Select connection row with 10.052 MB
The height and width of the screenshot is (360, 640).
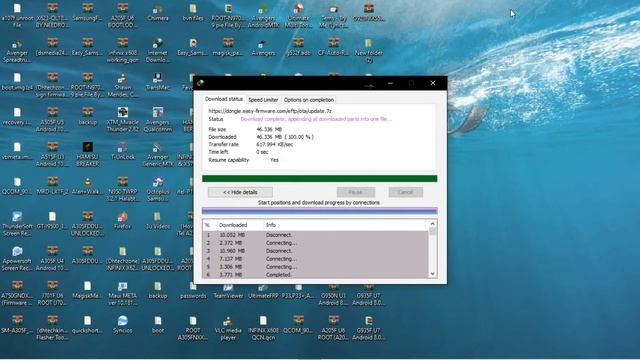(x=315, y=235)
